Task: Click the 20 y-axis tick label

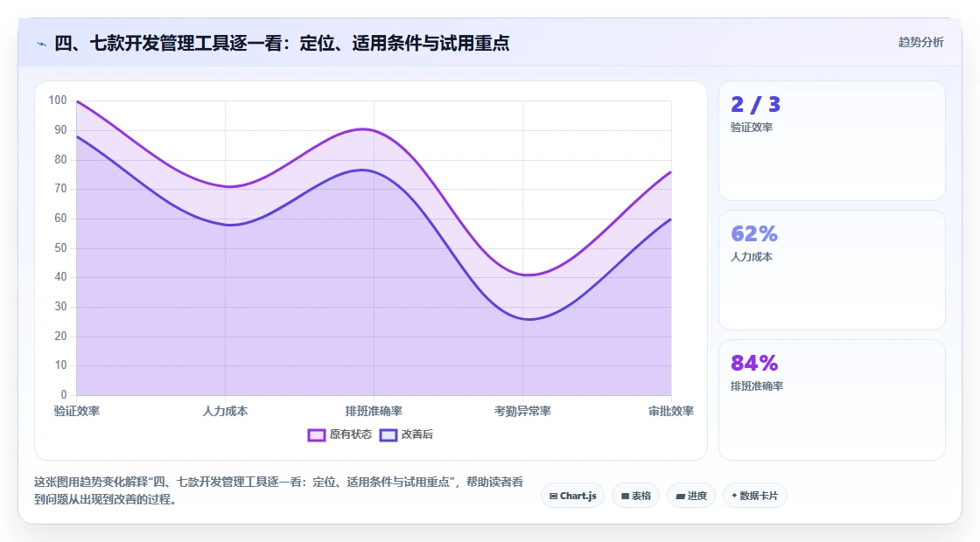Action: click(60, 336)
